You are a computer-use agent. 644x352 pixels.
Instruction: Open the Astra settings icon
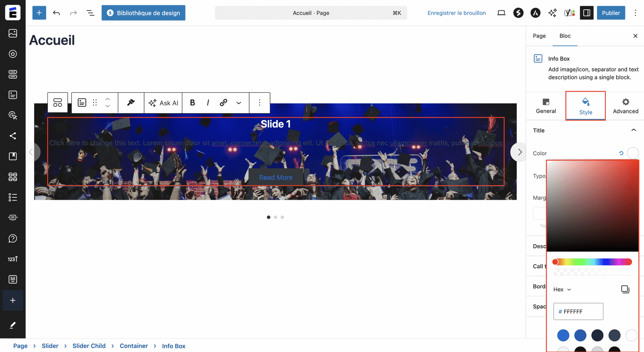tap(535, 13)
